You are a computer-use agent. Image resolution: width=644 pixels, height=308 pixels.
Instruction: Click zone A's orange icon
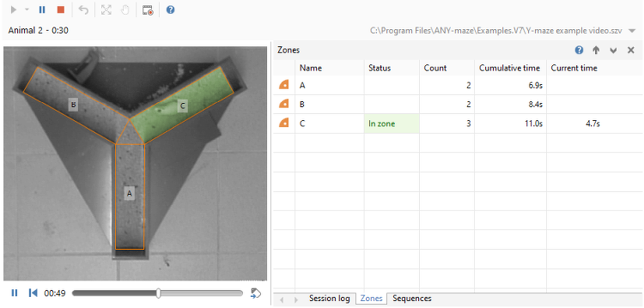[x=284, y=85]
